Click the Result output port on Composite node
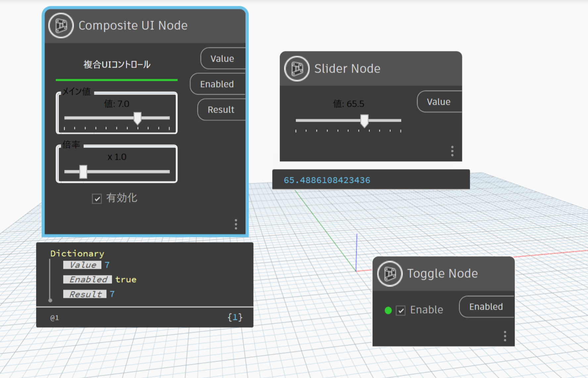The height and width of the screenshot is (378, 588). pyautogui.click(x=221, y=109)
